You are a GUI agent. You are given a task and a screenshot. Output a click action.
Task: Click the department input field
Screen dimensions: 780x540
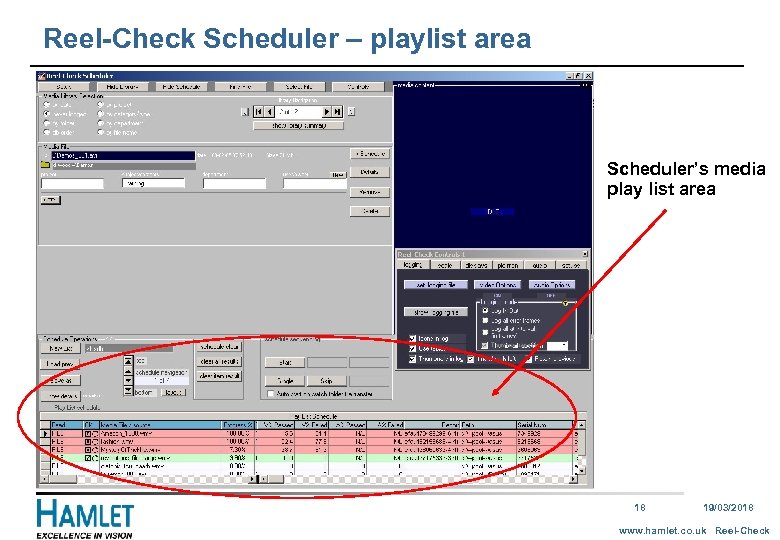[x=234, y=184]
